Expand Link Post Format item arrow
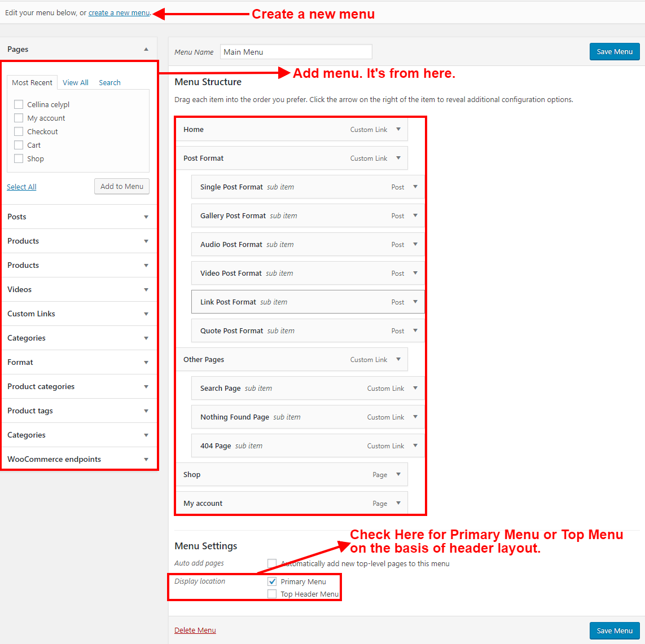645x644 pixels. 415,302
